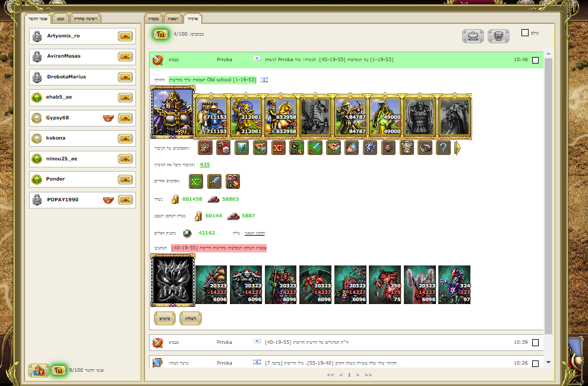Write to Ponder via the envelope icon
Image resolution: width=588 pixels, height=386 pixels.
pos(125,179)
